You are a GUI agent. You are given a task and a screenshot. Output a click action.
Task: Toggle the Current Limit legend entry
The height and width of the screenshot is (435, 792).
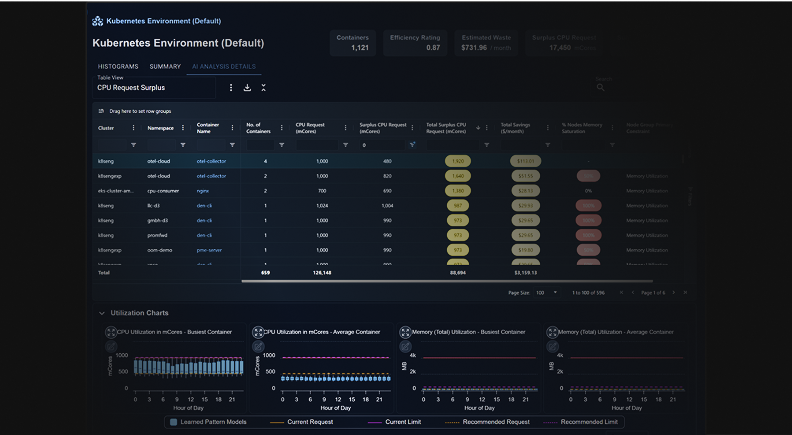(394, 422)
